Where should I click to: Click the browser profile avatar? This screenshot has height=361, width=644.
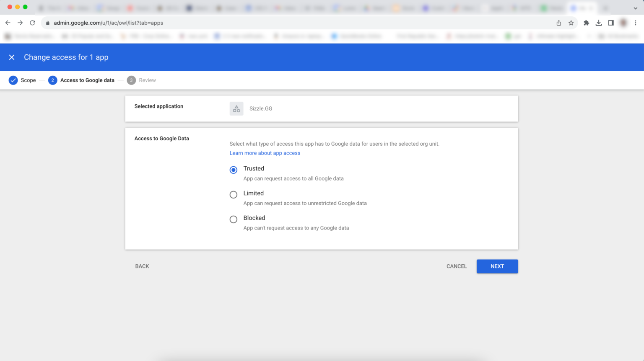click(623, 23)
